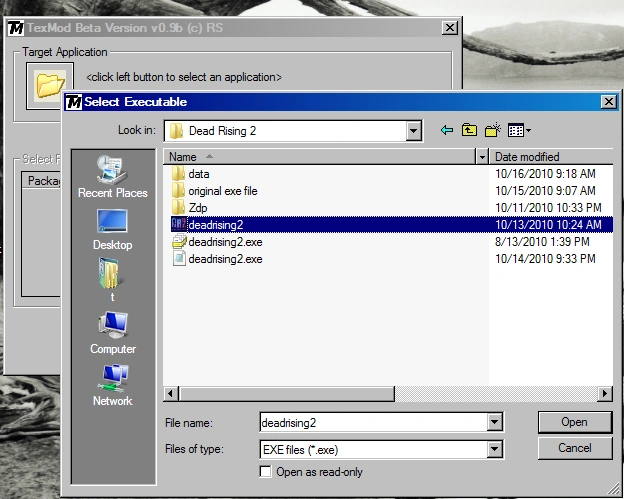The image size is (624, 499).
Task: Click the Cancel button
Action: point(575,448)
